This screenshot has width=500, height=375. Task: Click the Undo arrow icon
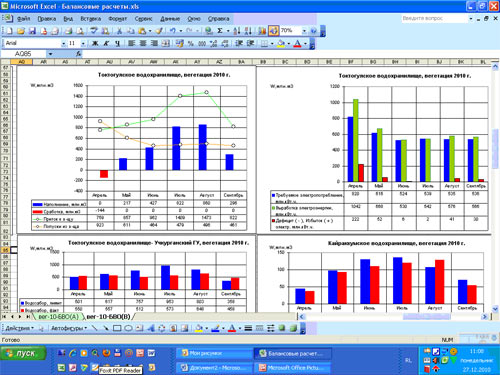click(173, 31)
